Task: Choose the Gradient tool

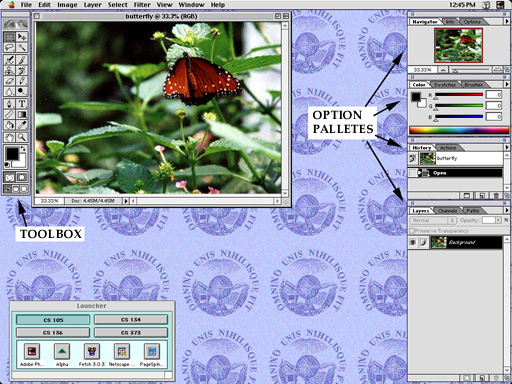Action: [x=22, y=115]
